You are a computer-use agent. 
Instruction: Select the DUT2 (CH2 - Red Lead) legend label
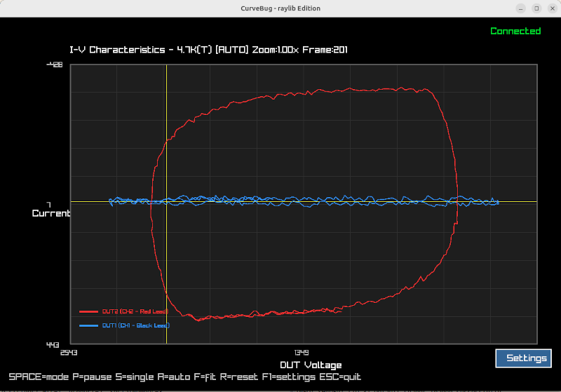(x=135, y=311)
